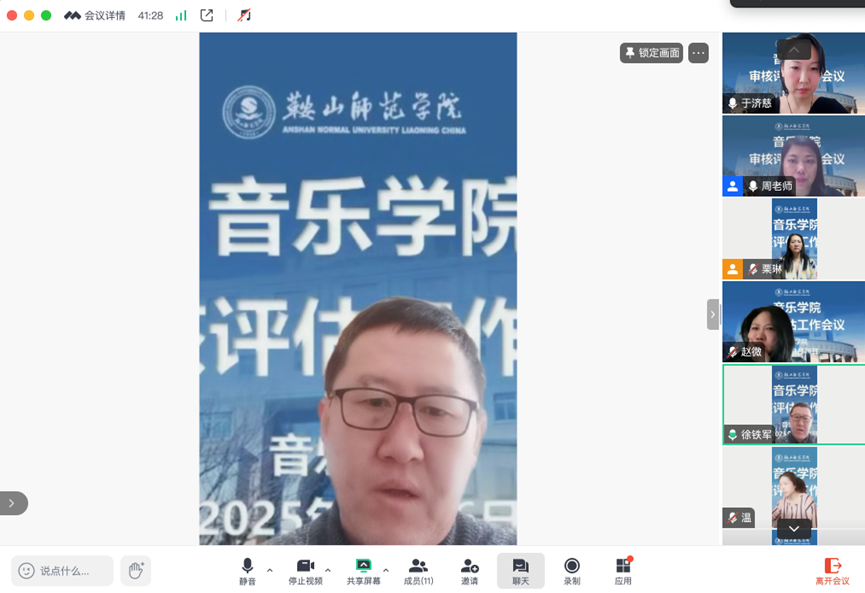
Task: Open the 应用 apps icon
Action: pyautogui.click(x=623, y=571)
